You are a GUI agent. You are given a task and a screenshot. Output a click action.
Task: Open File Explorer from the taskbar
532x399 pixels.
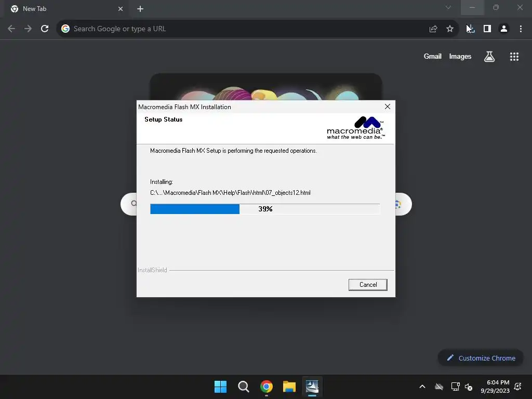[289, 387]
